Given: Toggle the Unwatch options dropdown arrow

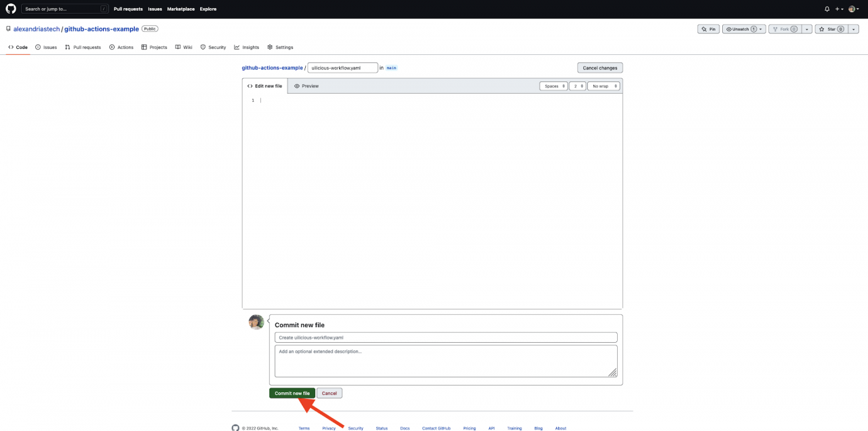Looking at the screenshot, I should point(761,29).
